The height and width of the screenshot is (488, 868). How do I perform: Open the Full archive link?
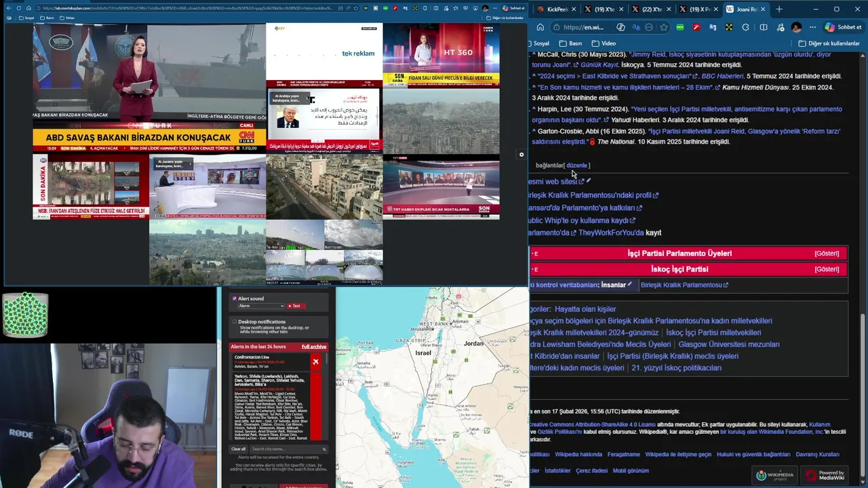pyautogui.click(x=314, y=346)
